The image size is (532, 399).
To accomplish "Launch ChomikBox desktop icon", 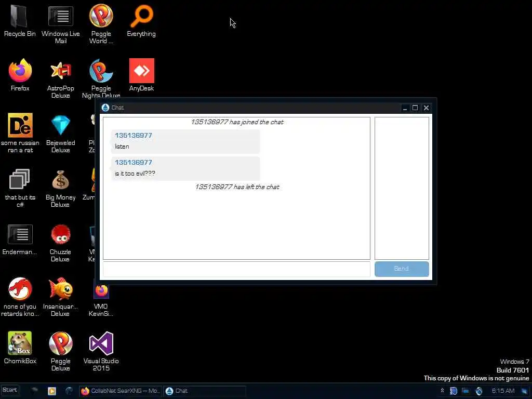I will [x=20, y=348].
